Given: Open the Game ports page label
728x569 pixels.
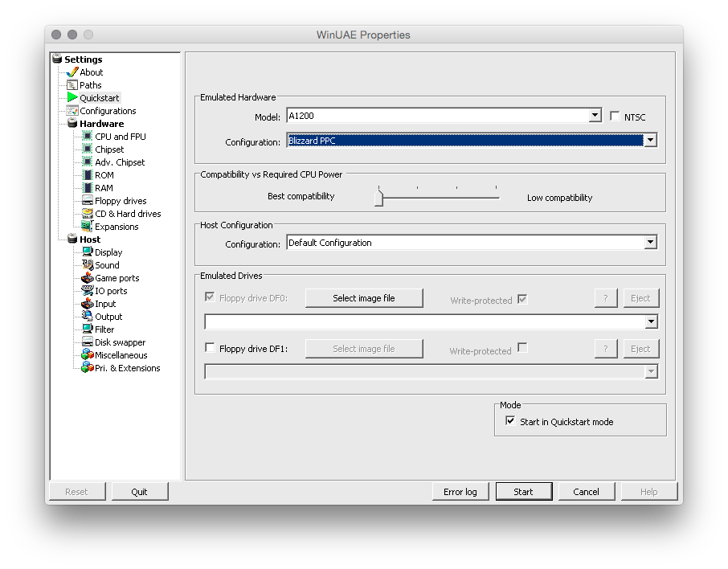Looking at the screenshot, I should point(117,278).
